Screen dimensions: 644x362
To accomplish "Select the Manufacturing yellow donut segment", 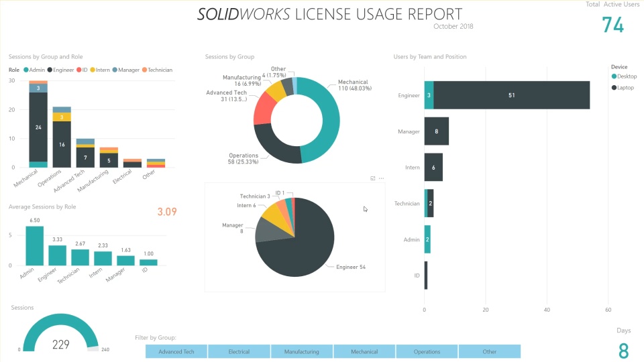I will point(277,90).
